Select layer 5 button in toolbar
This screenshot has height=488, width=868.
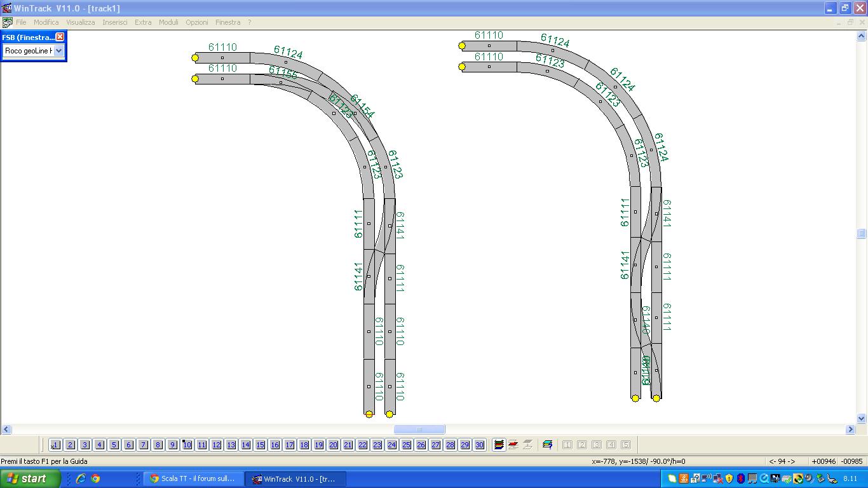(114, 445)
